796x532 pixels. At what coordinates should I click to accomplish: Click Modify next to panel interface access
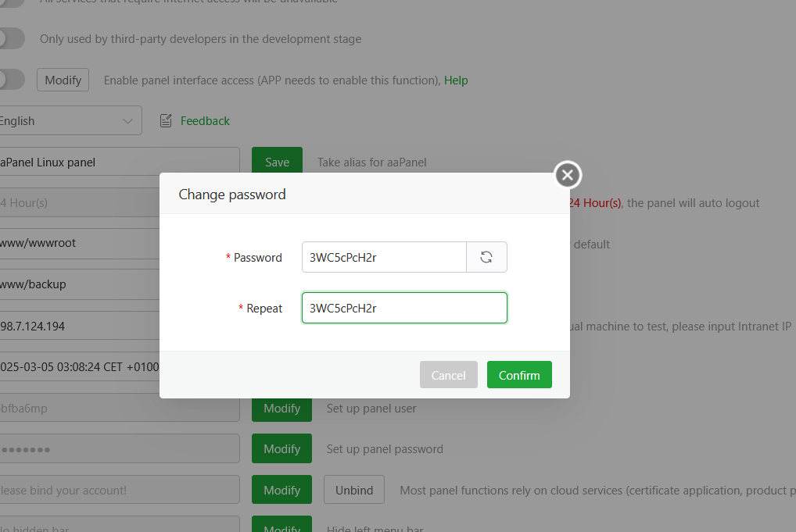pyautogui.click(x=63, y=80)
